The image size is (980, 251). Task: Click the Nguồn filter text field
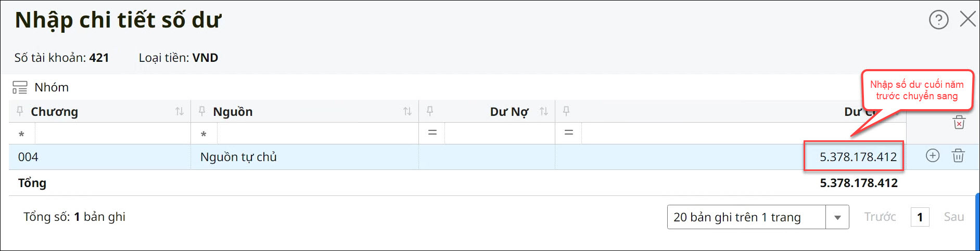317,134
